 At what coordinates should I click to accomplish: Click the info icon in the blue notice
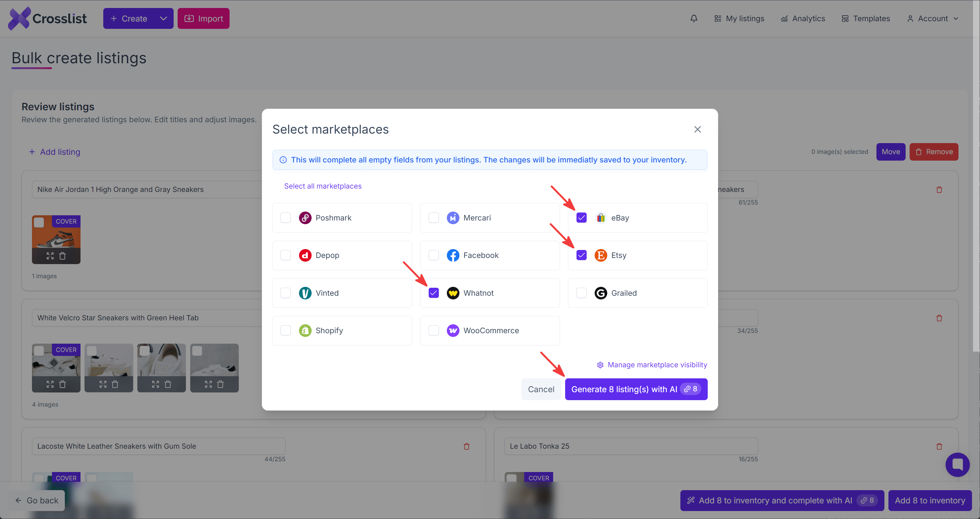283,160
